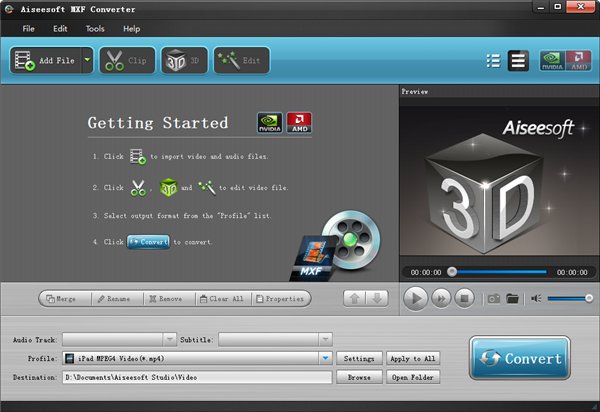
Task: Click the fast forward preview button
Action: point(441,298)
